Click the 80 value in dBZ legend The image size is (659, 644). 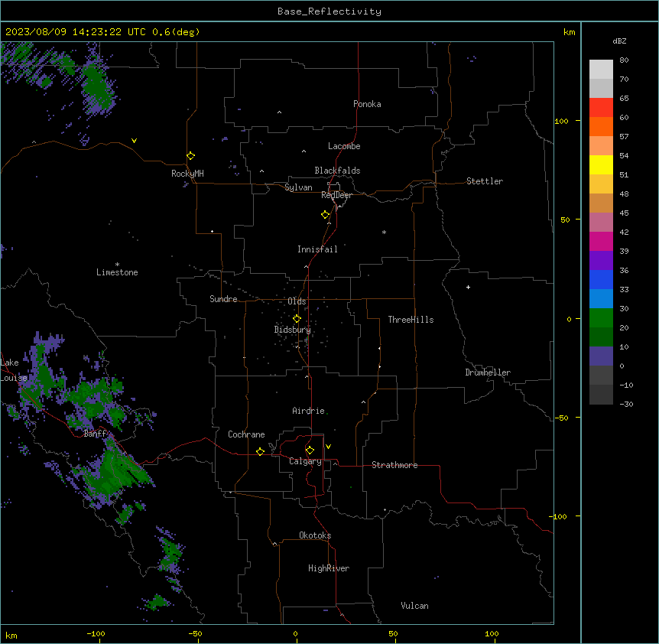pos(624,60)
